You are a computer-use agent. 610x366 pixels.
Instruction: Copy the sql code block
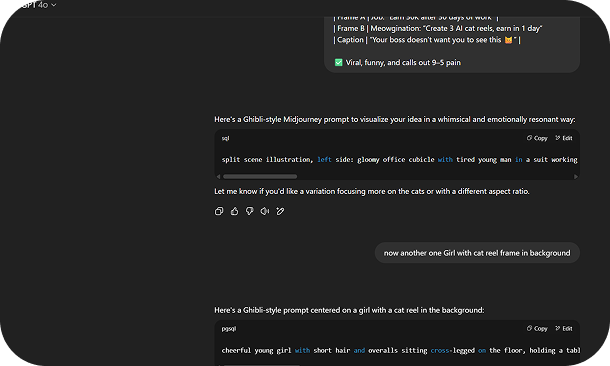pos(537,138)
